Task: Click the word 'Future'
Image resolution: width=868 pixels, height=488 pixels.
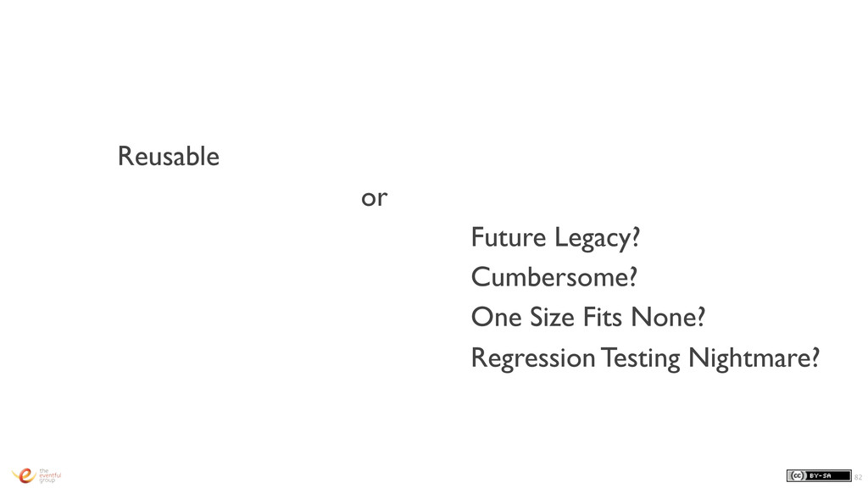Action: pyautogui.click(x=509, y=237)
